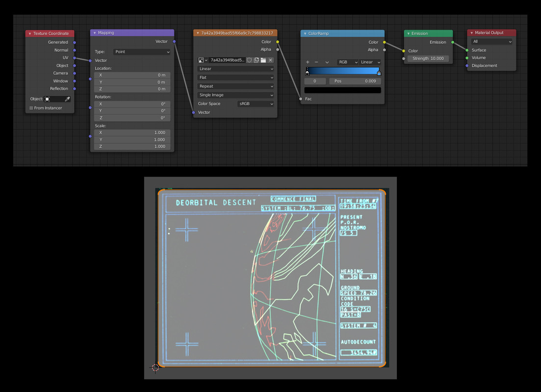Click the Mapping Scale X field

(132, 133)
